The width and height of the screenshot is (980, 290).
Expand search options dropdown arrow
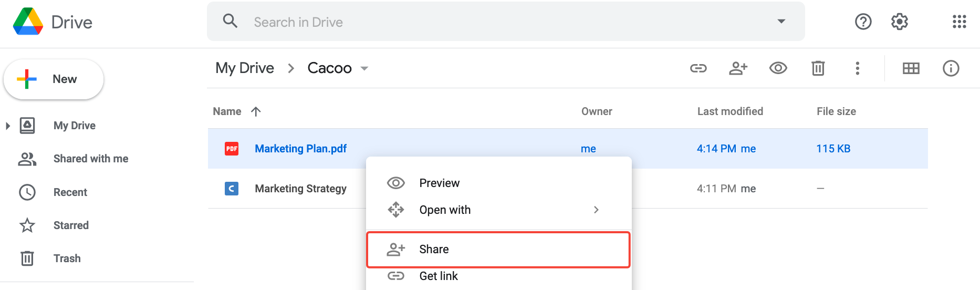pos(781,22)
